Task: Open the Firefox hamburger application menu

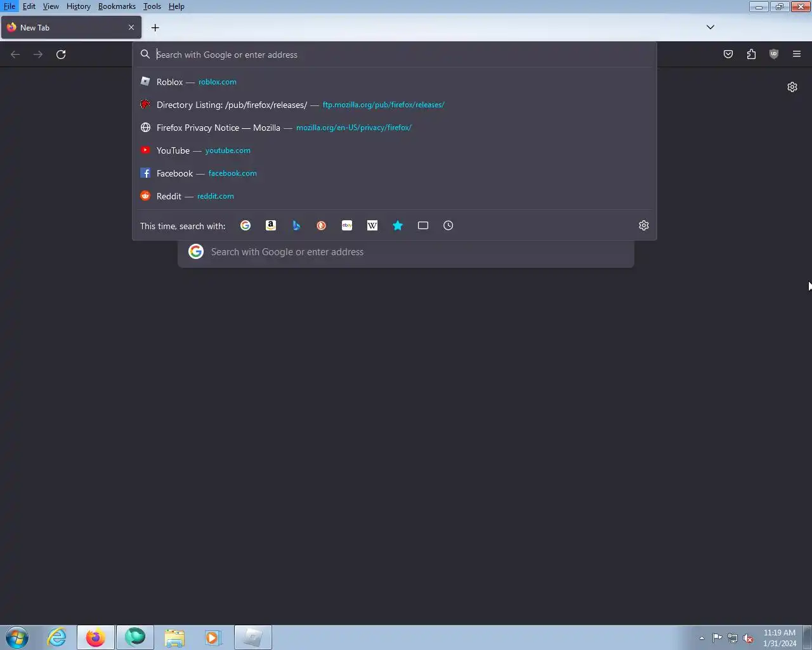Action: click(797, 54)
